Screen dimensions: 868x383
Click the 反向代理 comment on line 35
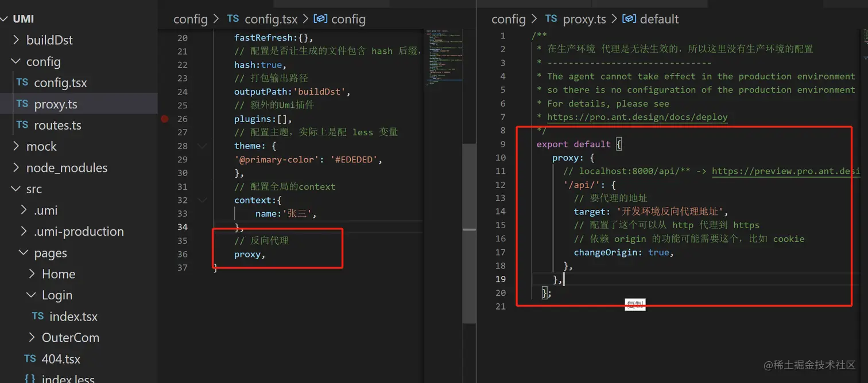pyautogui.click(x=261, y=241)
